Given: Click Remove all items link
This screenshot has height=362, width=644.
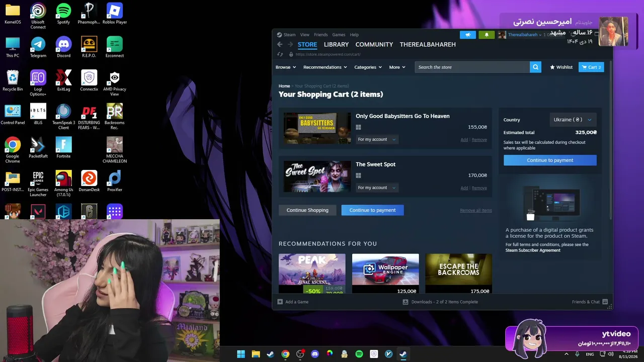Looking at the screenshot, I should pos(476,210).
